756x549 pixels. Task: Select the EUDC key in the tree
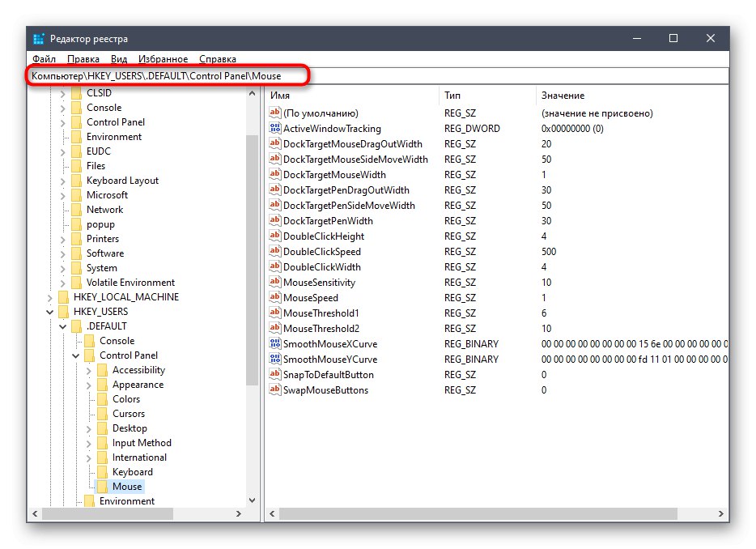(x=99, y=151)
